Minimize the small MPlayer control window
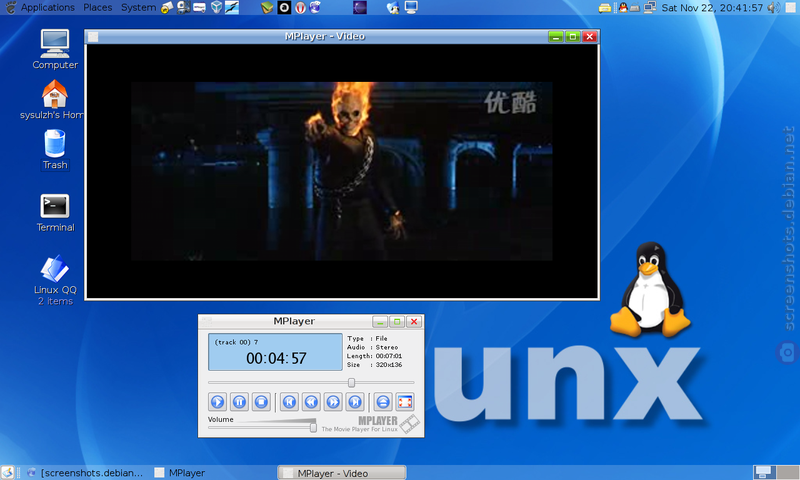 tap(380, 321)
